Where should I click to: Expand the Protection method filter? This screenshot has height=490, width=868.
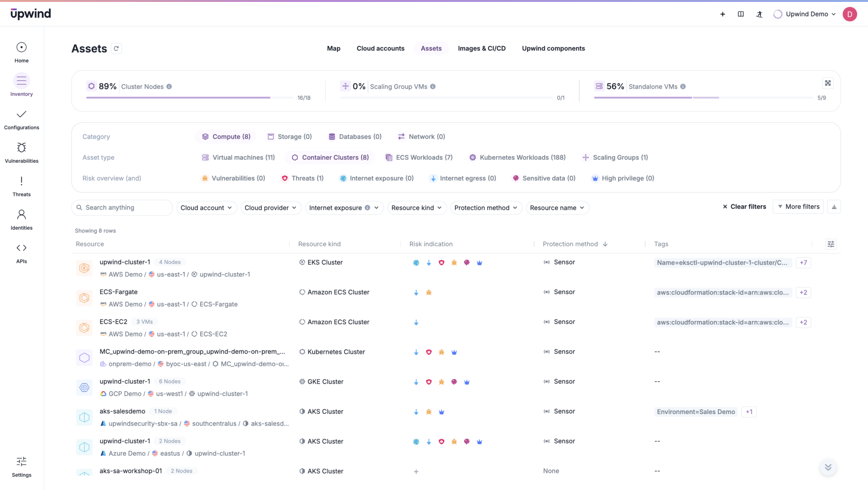click(486, 207)
